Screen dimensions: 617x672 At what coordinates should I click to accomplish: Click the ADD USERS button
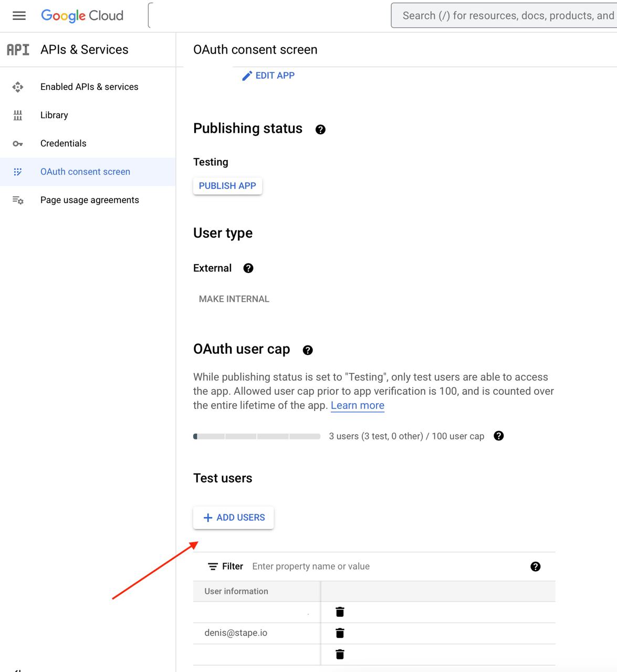click(233, 518)
